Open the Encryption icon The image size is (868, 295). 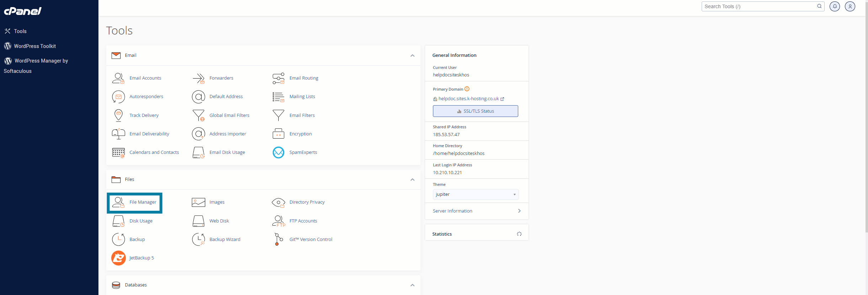click(278, 134)
